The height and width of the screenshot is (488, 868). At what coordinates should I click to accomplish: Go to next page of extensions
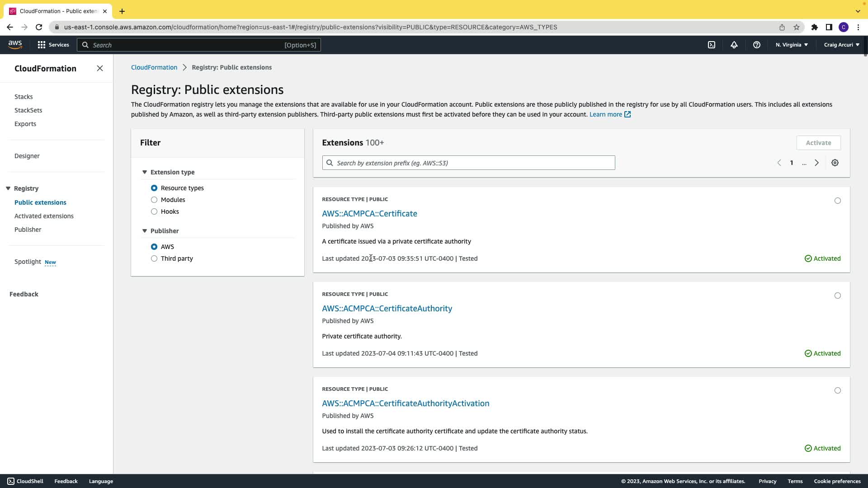(816, 163)
